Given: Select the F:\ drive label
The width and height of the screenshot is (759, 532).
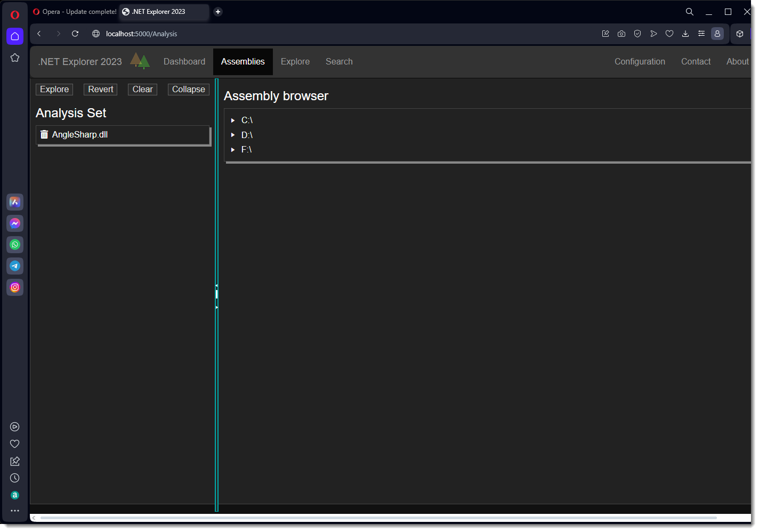Looking at the screenshot, I should (246, 150).
